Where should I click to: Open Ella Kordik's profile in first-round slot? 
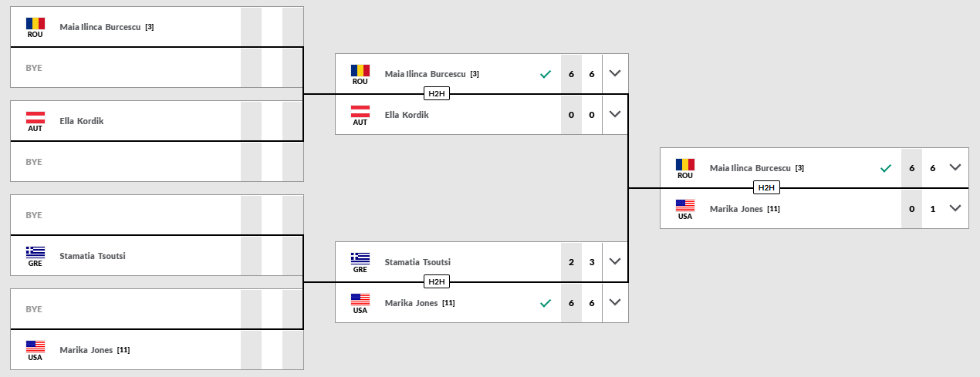(81, 121)
